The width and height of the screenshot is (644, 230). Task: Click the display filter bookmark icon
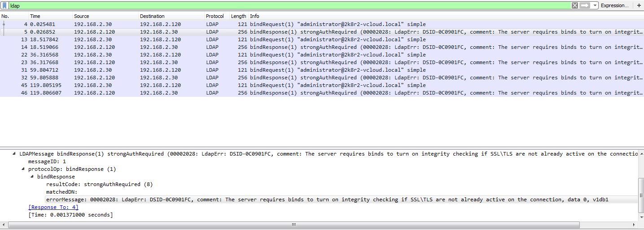click(4, 5)
